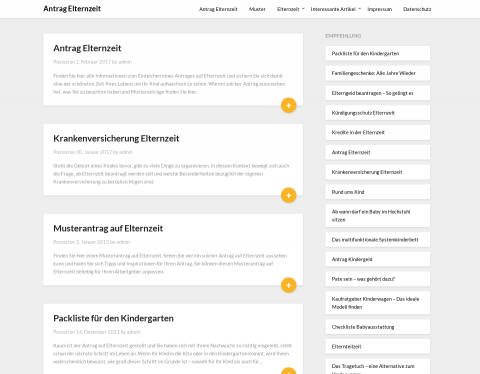Click admin author on Krankenversicherung post

[126, 152]
